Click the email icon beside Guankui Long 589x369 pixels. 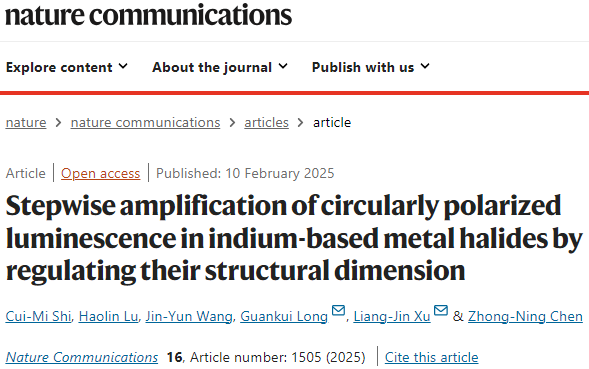tap(338, 310)
